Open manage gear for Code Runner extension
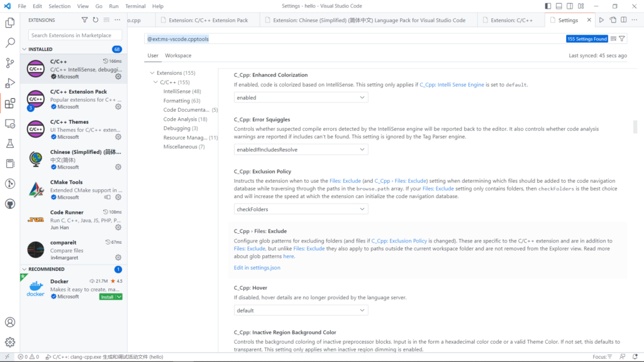This screenshot has width=644, height=362. pos(118,228)
